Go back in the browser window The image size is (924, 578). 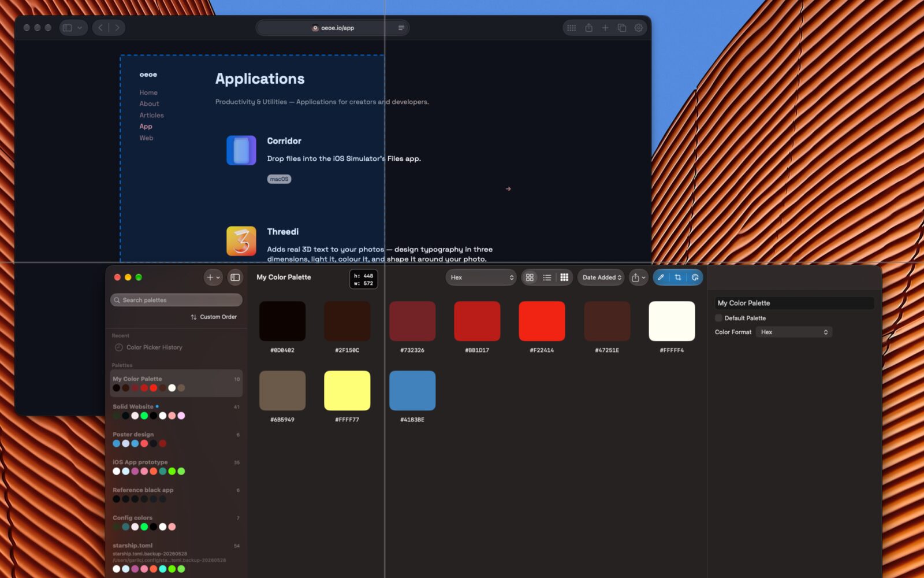point(100,28)
